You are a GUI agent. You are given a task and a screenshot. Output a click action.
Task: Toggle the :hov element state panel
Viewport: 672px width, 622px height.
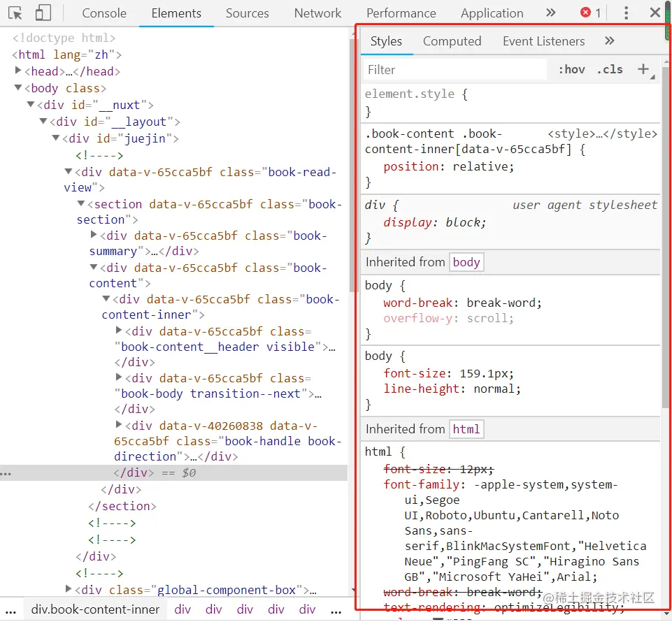(x=572, y=69)
